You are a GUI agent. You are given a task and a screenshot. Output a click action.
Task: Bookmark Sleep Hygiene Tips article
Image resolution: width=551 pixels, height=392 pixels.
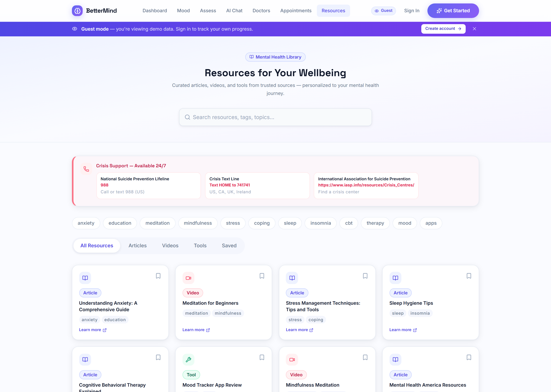[469, 276]
